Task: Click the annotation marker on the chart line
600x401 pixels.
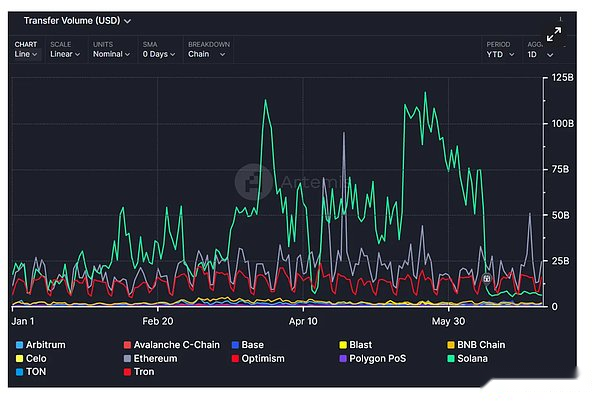Action: click(x=486, y=279)
